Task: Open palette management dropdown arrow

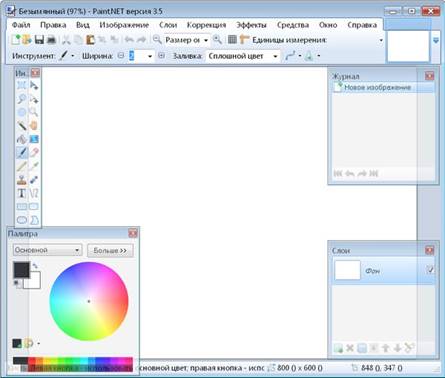Action: [39, 344]
